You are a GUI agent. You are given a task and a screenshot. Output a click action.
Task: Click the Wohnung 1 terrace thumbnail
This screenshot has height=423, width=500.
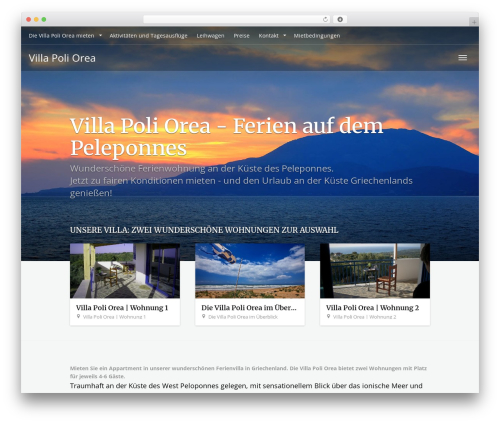(x=125, y=271)
